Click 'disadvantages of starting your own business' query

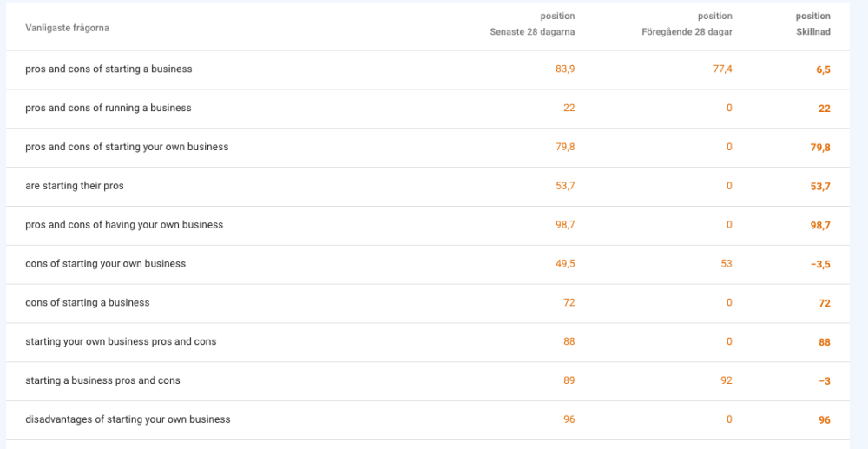[x=128, y=419]
